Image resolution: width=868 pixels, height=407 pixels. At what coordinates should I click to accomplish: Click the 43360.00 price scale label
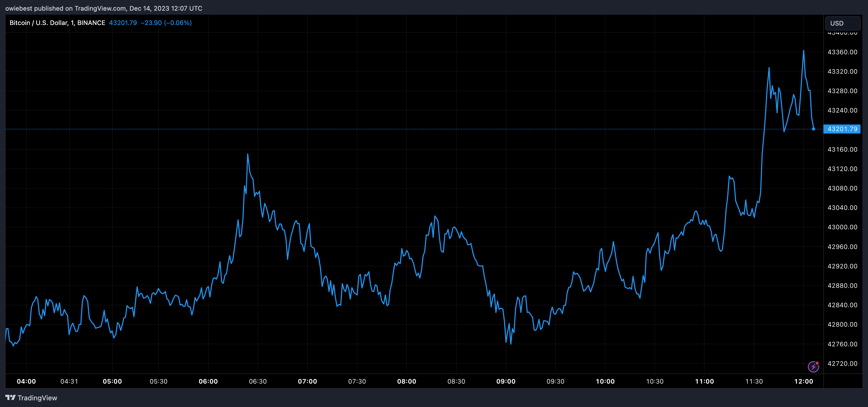click(x=842, y=52)
